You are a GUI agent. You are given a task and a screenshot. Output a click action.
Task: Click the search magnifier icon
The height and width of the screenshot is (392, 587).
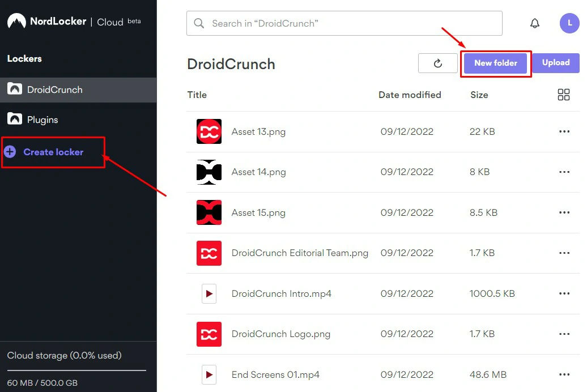click(199, 23)
